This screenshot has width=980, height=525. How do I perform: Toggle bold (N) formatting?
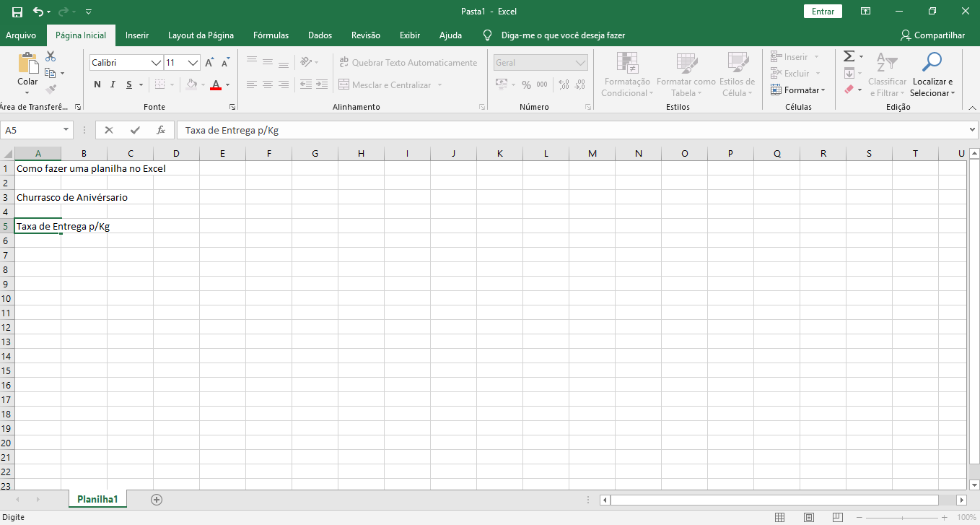97,84
